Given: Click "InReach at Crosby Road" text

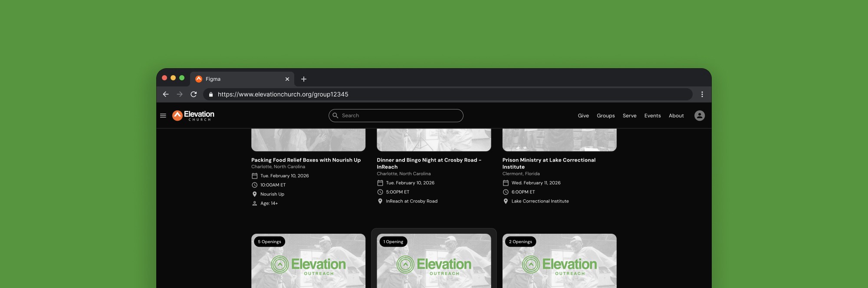Looking at the screenshot, I should pos(412,201).
